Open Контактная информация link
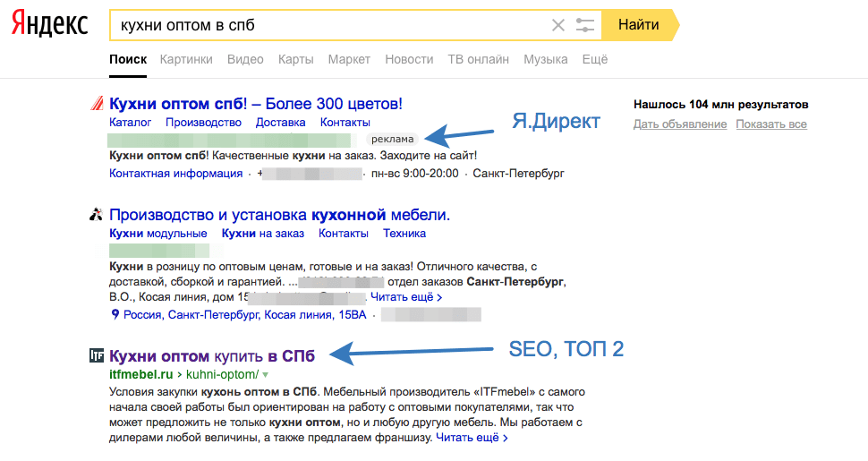This screenshot has height=461, width=868. [x=176, y=174]
